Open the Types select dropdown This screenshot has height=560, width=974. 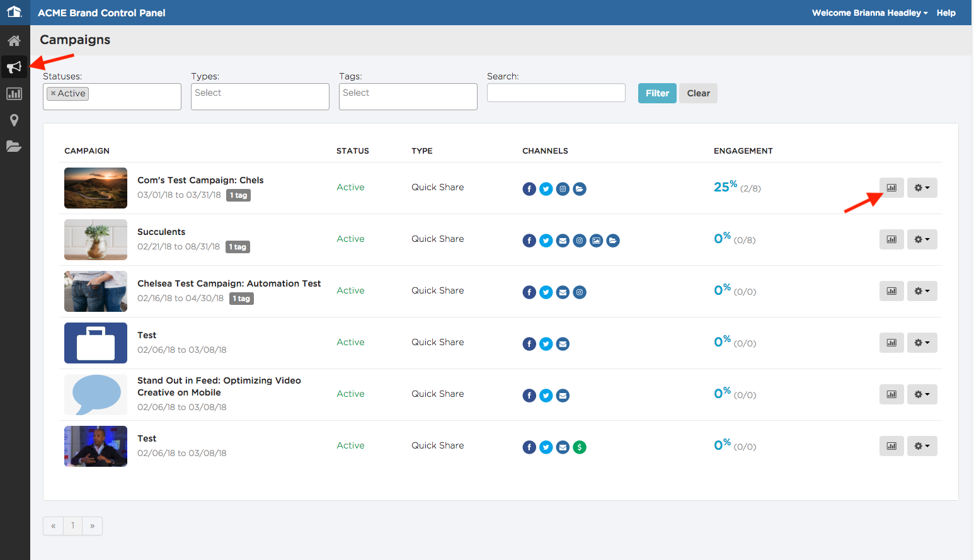[x=260, y=96]
